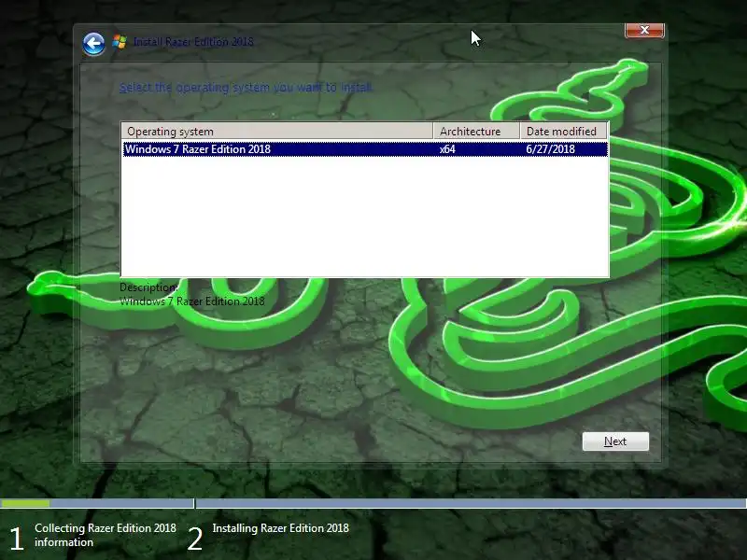Go back using the blue arrow button
This screenshot has width=747, height=560.
pos(94,44)
